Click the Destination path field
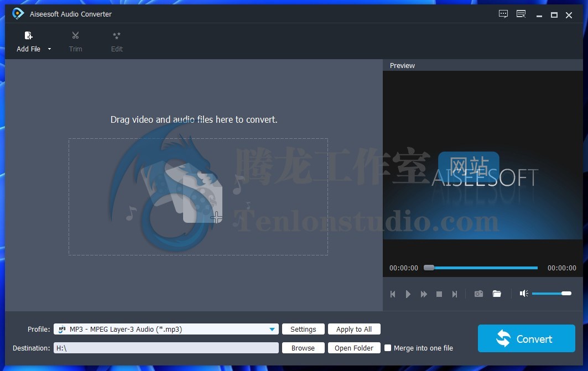This screenshot has height=371, width=588. [x=166, y=348]
